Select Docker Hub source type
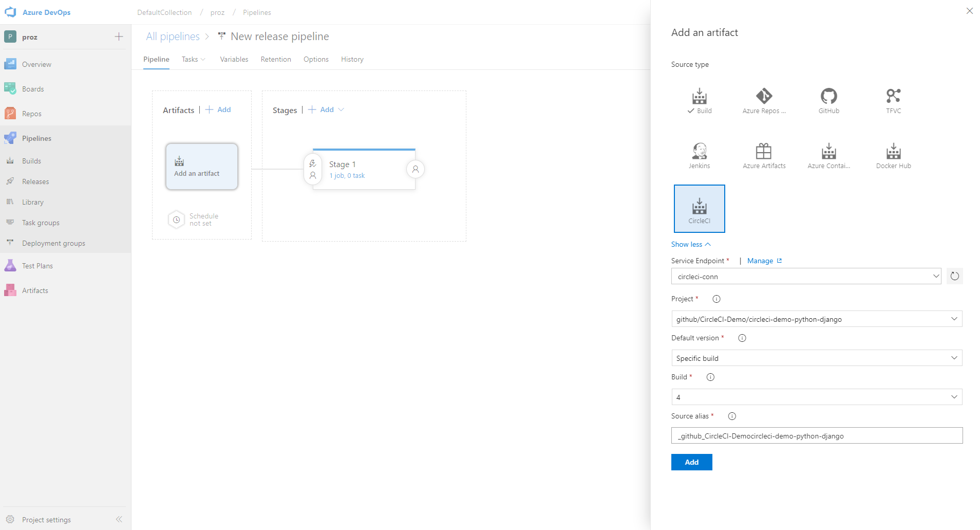Image resolution: width=980 pixels, height=530 pixels. tap(893, 156)
